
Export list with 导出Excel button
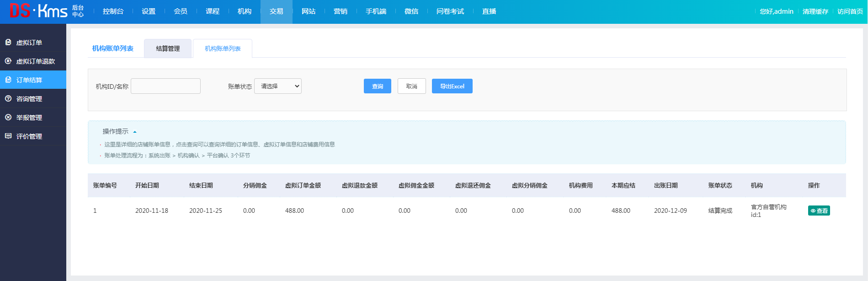[x=452, y=86]
